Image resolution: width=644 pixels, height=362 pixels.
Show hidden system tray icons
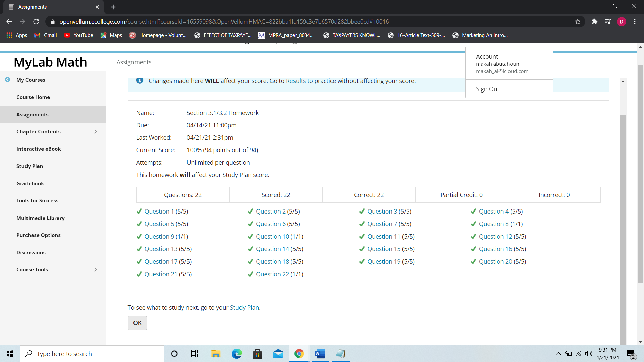coord(558,354)
